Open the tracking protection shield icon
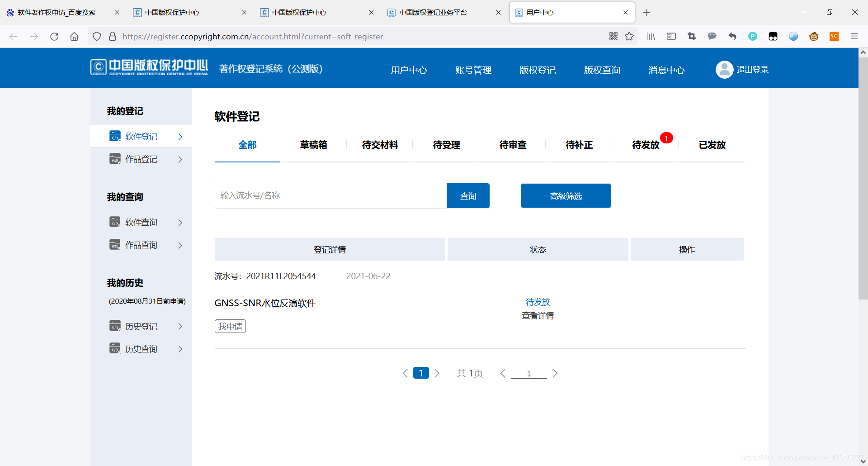 click(x=97, y=37)
